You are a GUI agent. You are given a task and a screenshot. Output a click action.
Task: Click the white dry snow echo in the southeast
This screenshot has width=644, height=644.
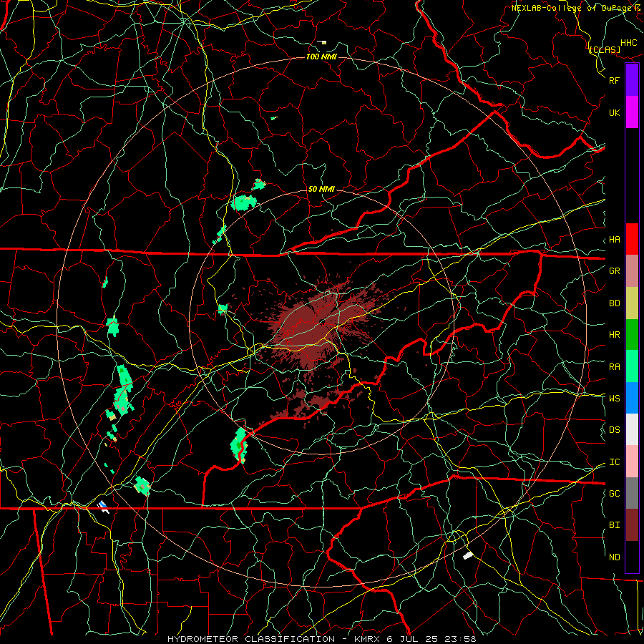468,555
